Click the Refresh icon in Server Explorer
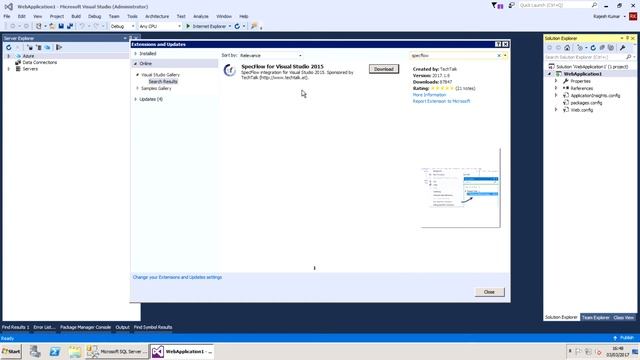Viewport: 640px width, 360px height. tap(9, 47)
